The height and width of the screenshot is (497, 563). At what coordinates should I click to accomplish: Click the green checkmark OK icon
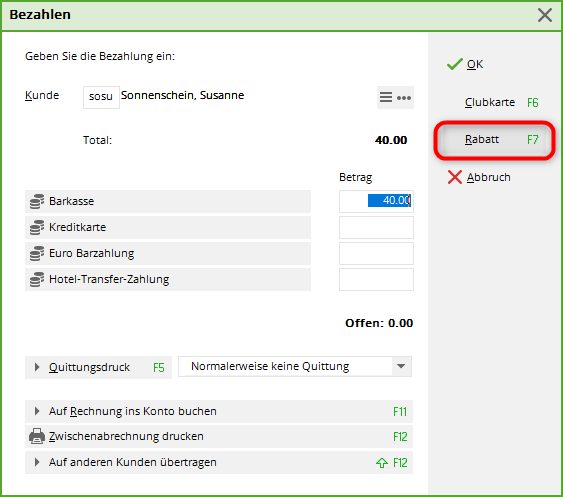[455, 64]
